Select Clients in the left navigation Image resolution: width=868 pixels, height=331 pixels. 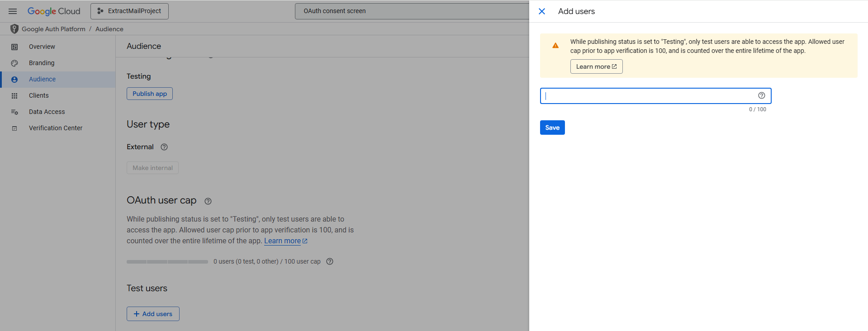(39, 95)
